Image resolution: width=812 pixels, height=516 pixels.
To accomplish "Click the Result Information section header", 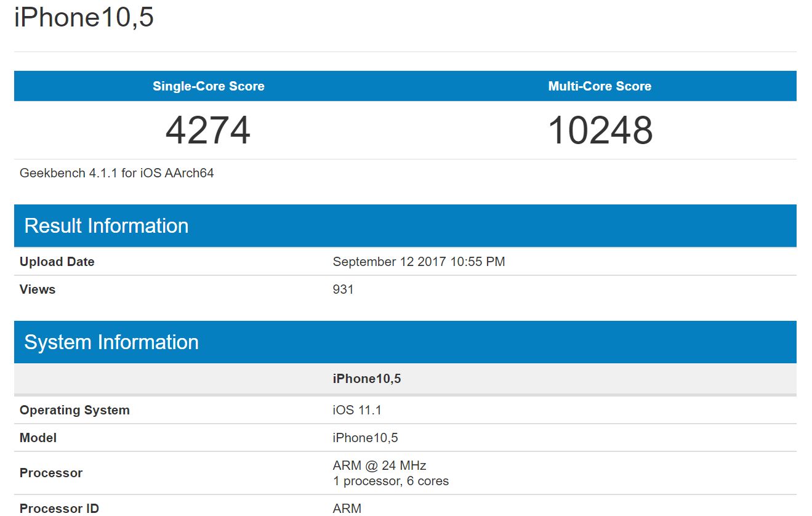I will coord(107,226).
